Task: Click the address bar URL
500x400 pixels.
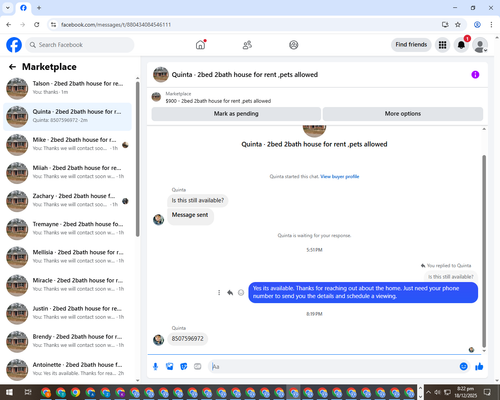Action: pos(116,25)
